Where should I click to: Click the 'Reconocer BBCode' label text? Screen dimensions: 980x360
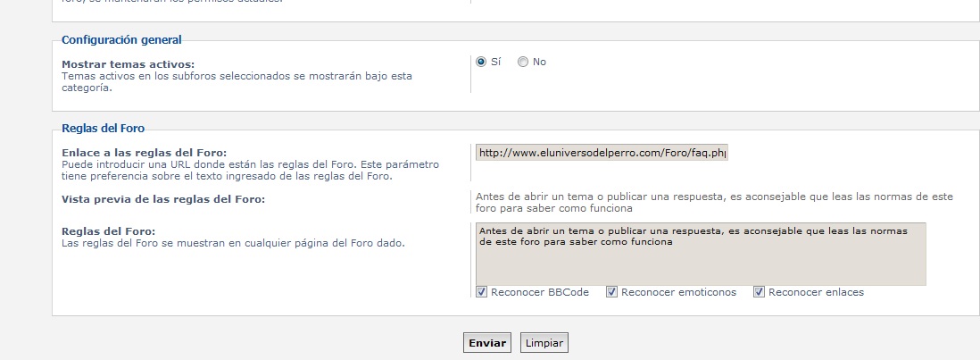click(x=540, y=292)
